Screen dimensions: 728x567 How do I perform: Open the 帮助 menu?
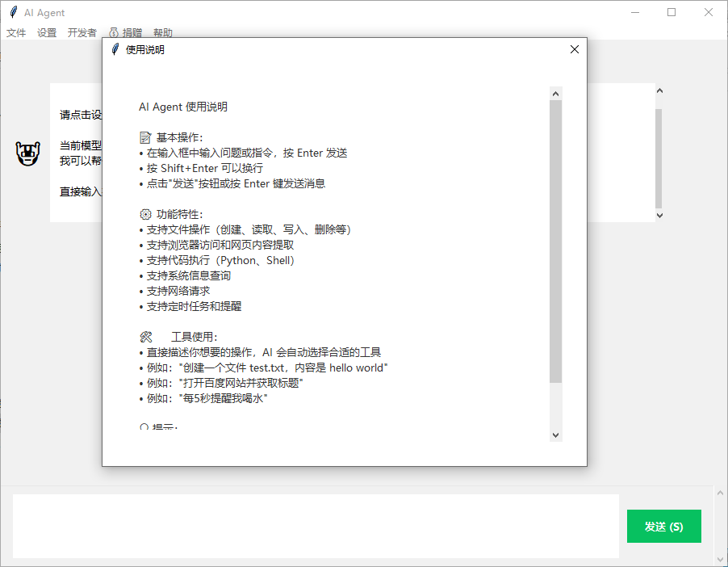click(161, 32)
